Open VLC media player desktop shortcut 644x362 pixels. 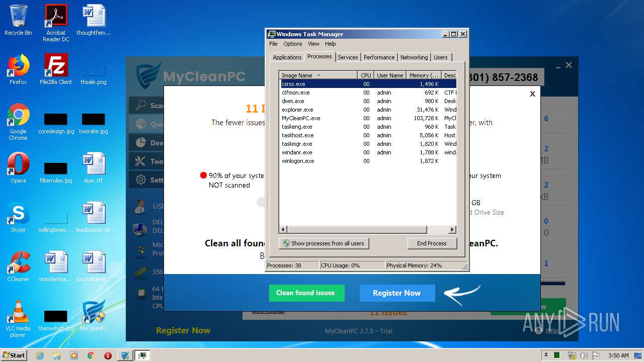tap(18, 319)
